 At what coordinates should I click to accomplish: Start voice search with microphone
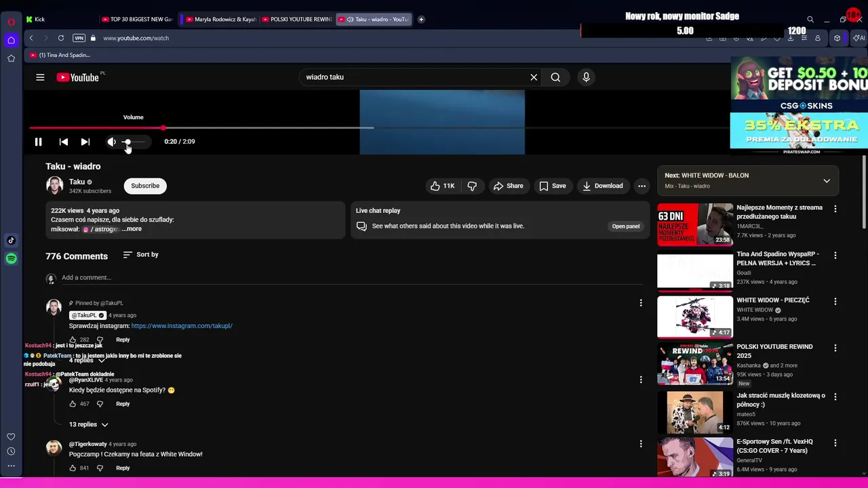click(587, 77)
